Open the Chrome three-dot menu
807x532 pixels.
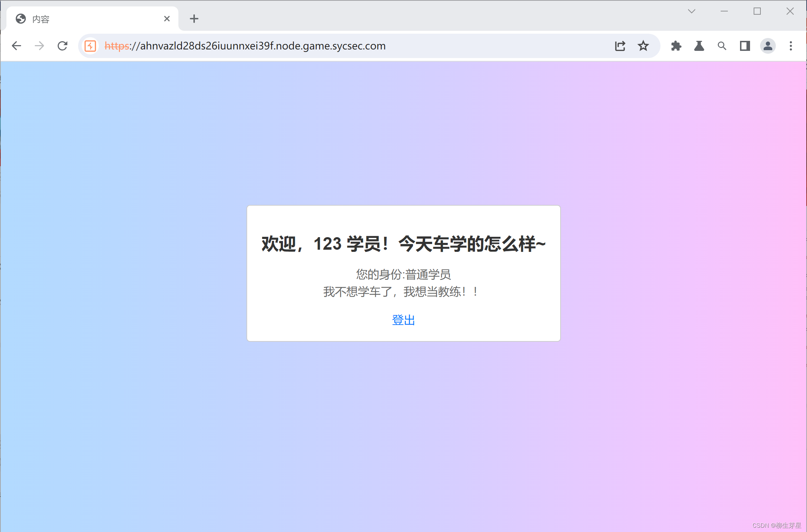click(x=791, y=46)
